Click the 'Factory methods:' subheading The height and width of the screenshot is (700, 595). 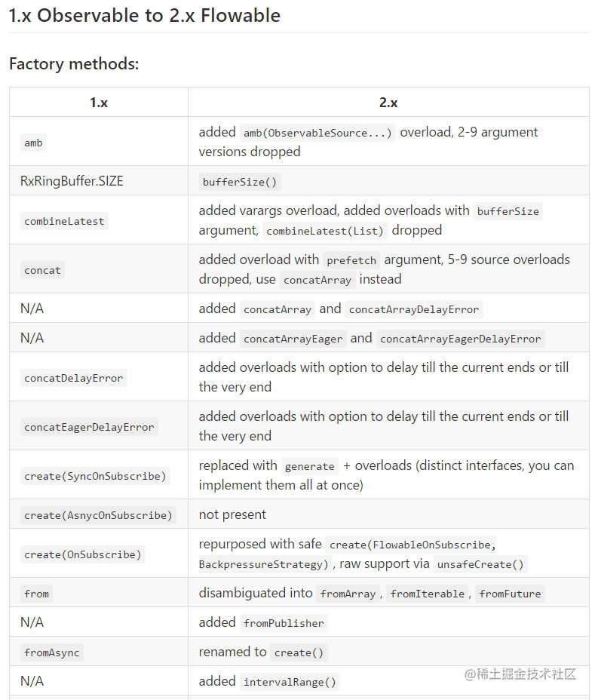tap(74, 64)
